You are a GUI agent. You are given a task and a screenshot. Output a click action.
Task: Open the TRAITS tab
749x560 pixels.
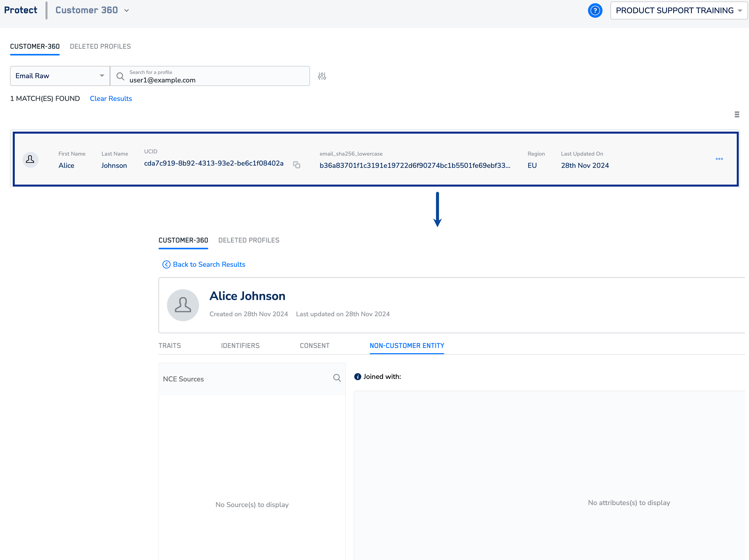170,345
